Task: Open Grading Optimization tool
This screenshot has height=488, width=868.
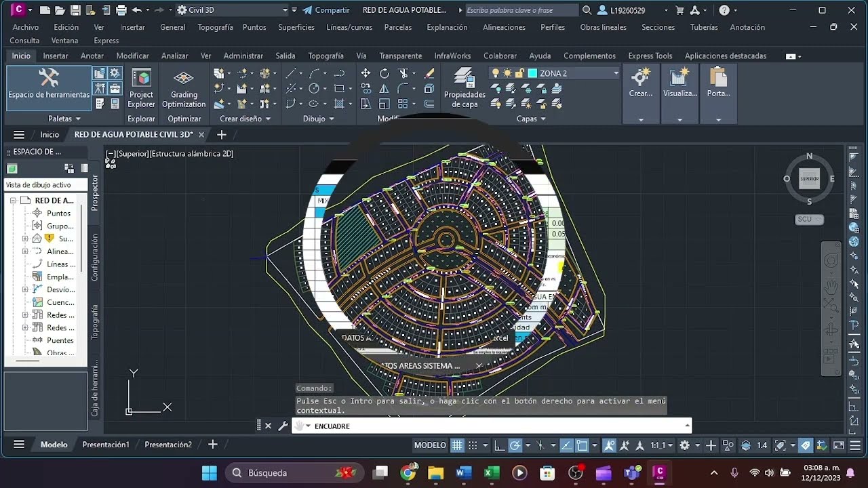Action: 184,88
